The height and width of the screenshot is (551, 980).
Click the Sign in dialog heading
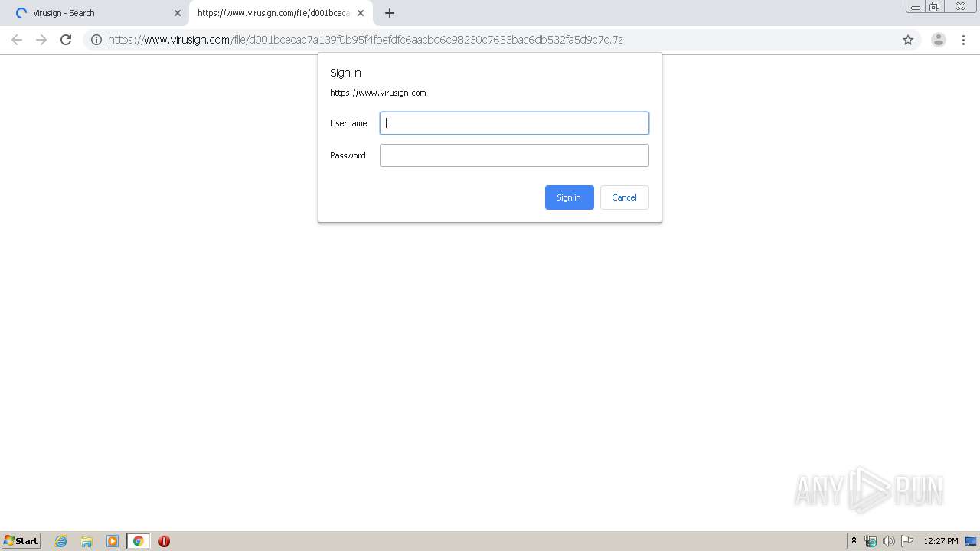[345, 73]
